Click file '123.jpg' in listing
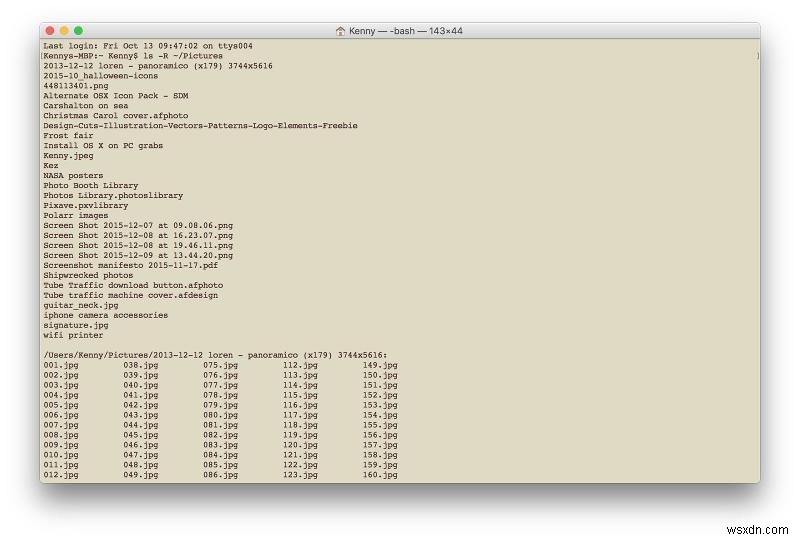The height and width of the screenshot is (540, 800). coord(301,475)
